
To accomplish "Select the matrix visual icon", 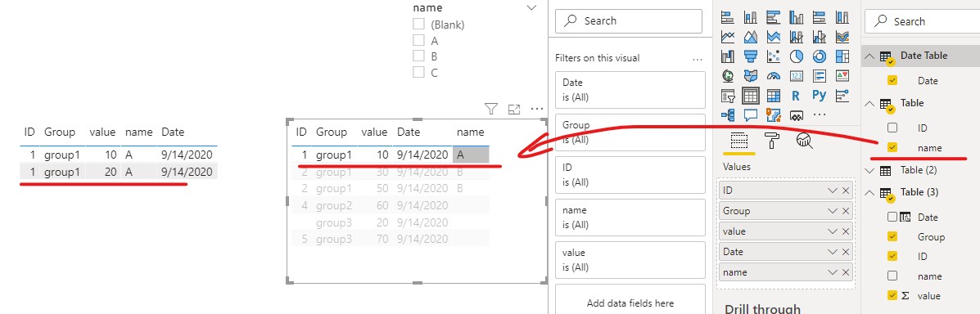I will [774, 96].
